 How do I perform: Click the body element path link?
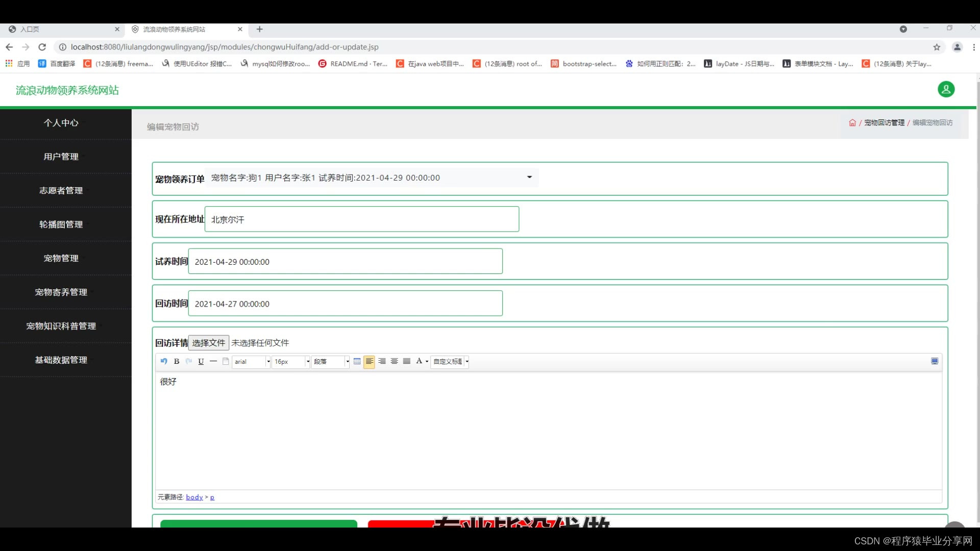(x=194, y=497)
